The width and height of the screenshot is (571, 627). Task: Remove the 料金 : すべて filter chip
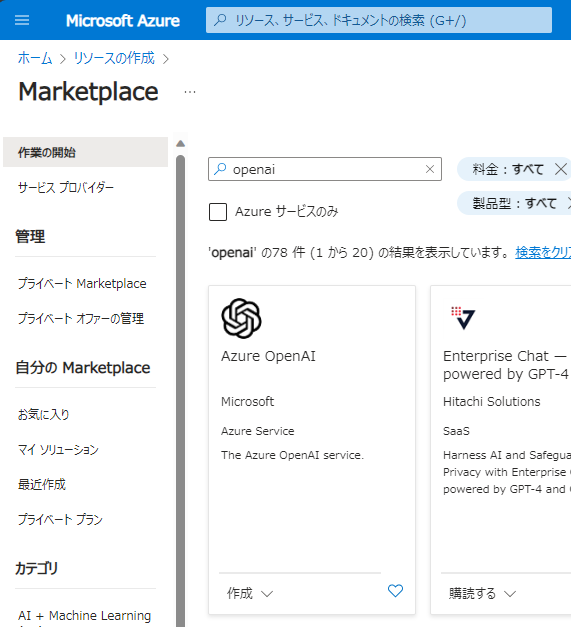561,169
